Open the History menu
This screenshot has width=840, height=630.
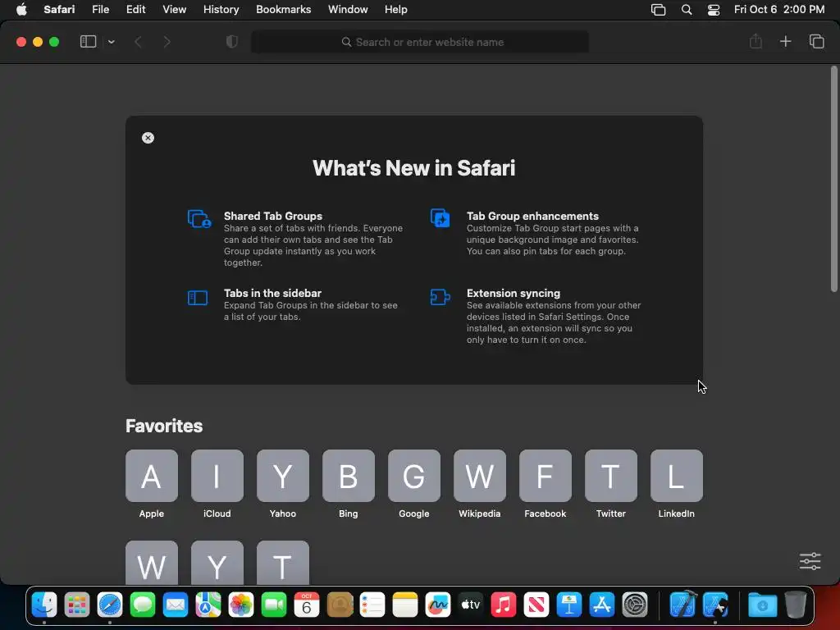coord(221,10)
